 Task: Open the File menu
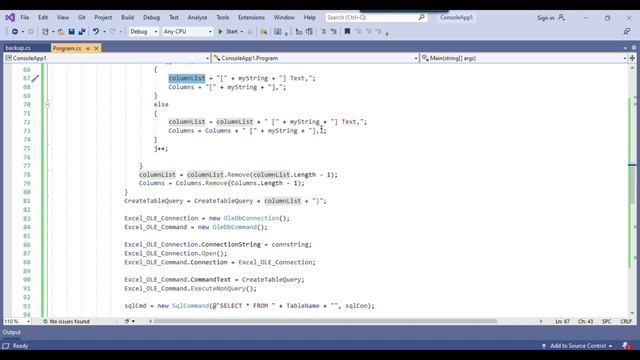tap(25, 18)
